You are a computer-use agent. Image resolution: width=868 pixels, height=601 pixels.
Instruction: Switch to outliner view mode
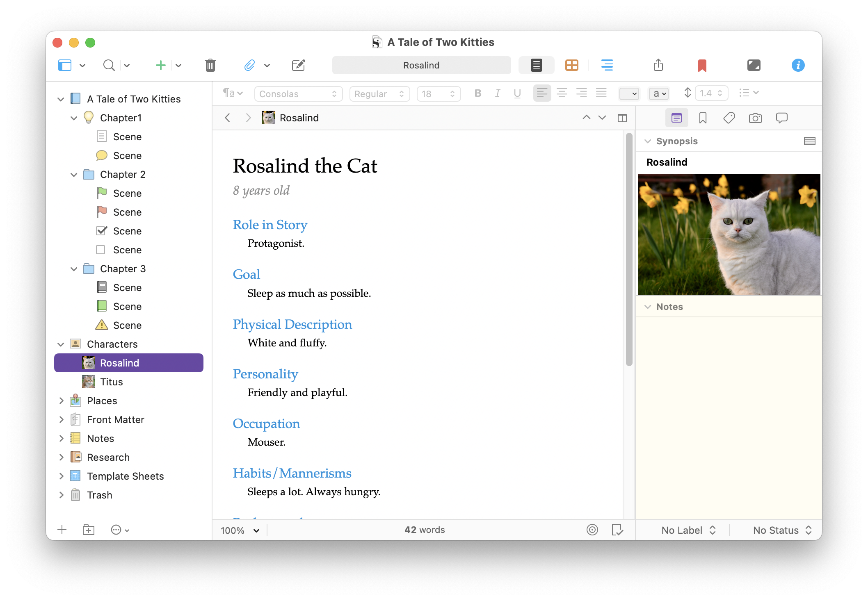point(607,65)
